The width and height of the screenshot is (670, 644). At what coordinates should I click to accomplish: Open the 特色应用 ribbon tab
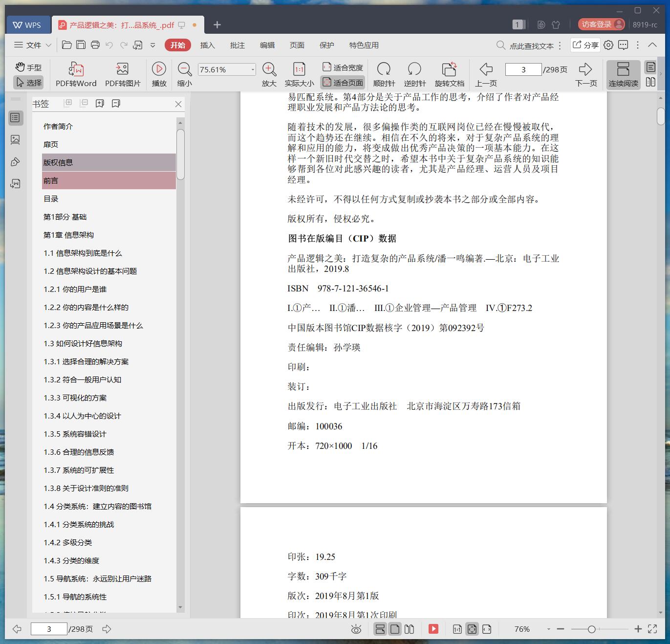(364, 45)
